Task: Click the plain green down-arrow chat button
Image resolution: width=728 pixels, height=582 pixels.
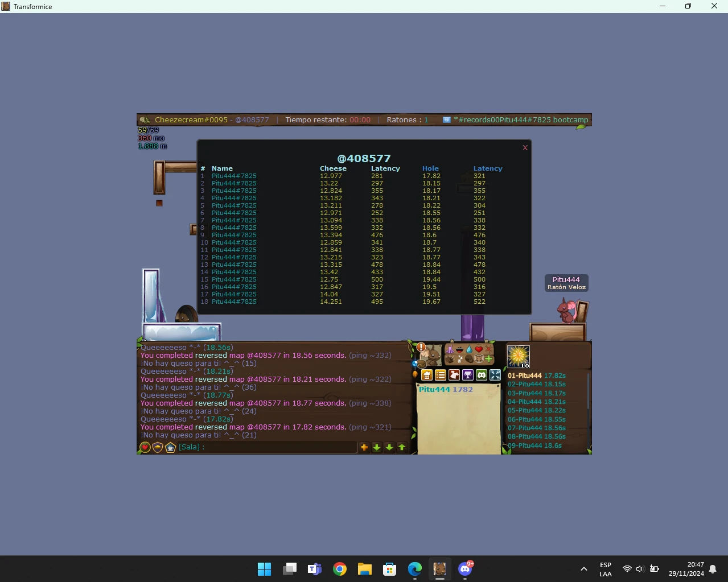Action: [389, 447]
